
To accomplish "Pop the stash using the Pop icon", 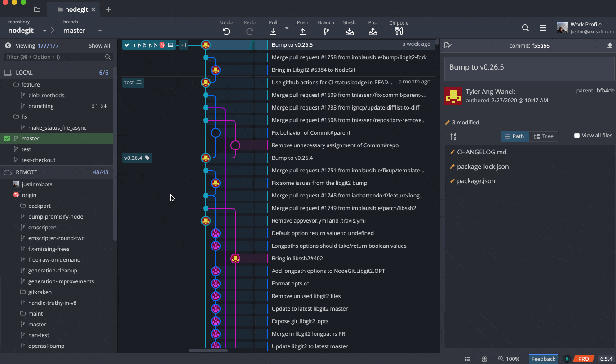I will (373, 31).
